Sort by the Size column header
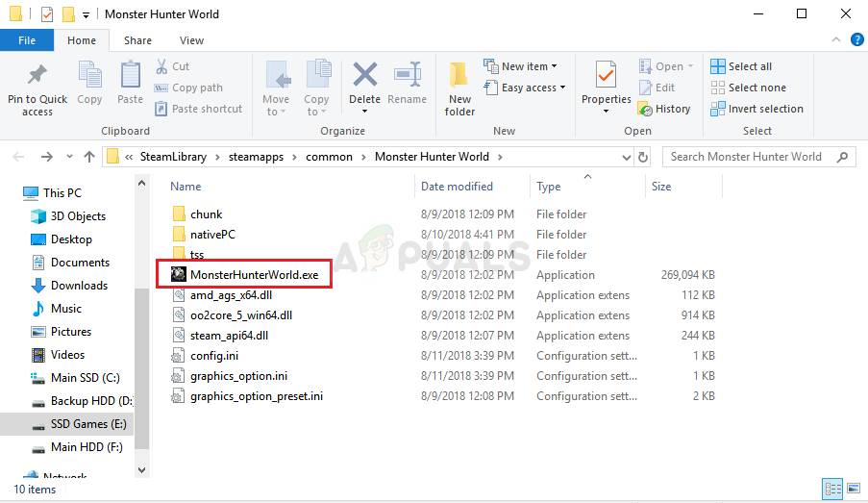The image size is (868, 503). pos(661,187)
